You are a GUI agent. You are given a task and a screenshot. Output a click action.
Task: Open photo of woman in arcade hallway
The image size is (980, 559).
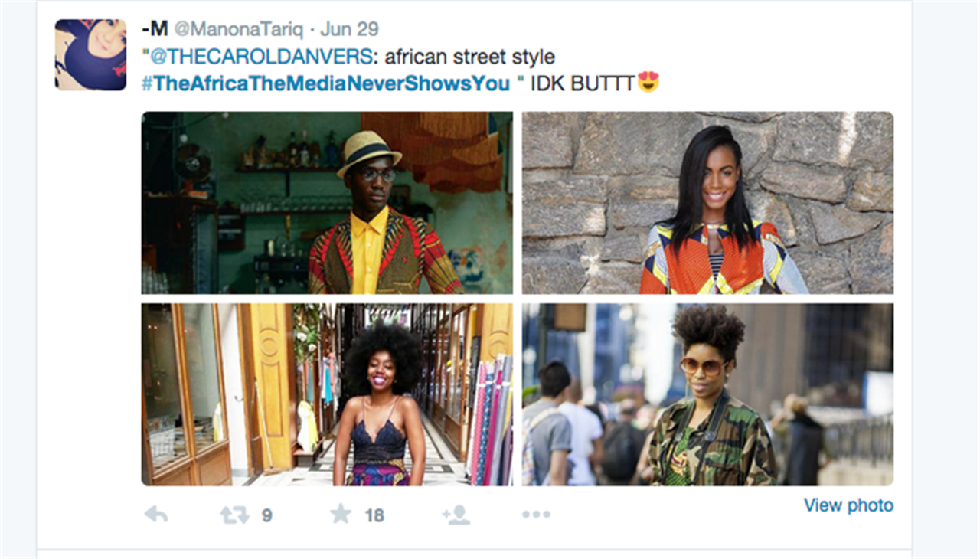327,394
